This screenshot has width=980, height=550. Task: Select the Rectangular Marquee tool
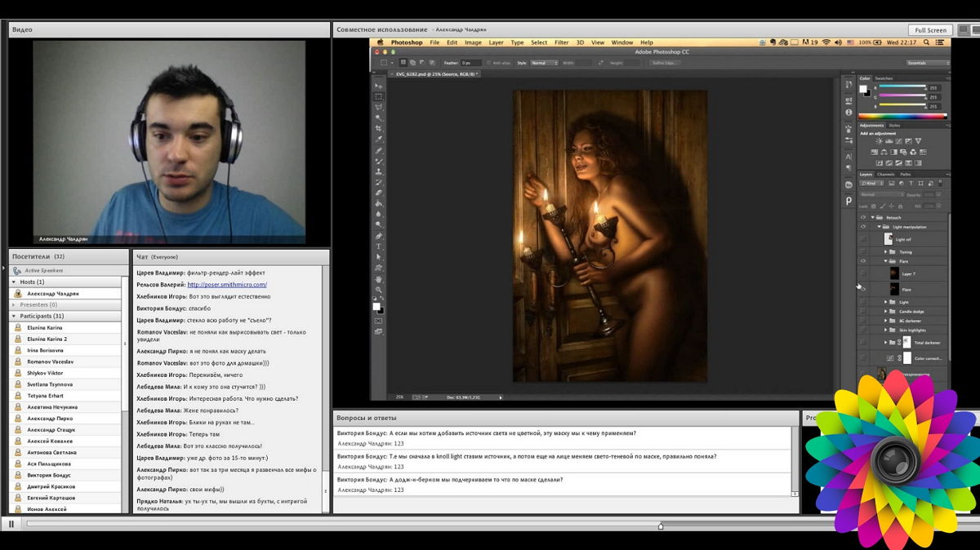point(378,96)
